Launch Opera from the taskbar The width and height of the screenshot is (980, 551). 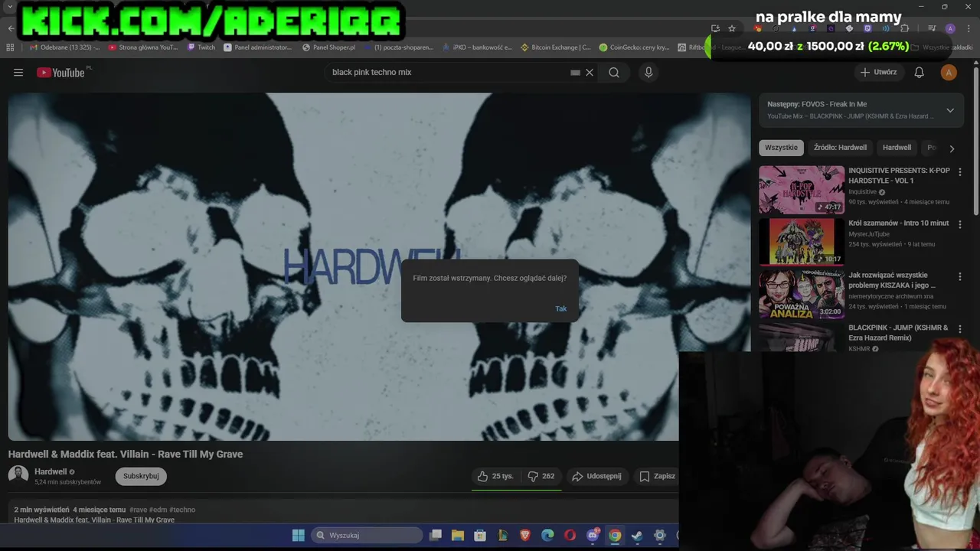[570, 535]
